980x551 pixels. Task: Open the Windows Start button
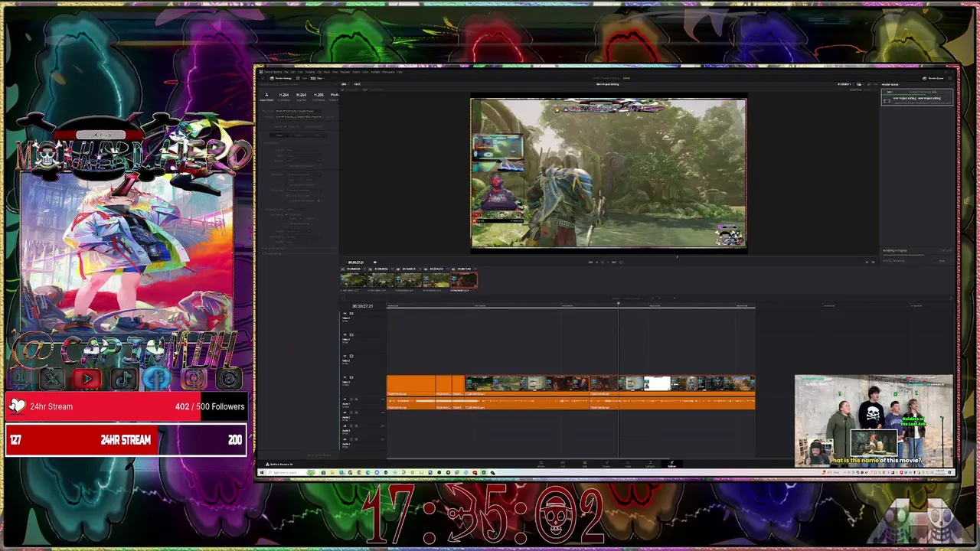click(261, 472)
